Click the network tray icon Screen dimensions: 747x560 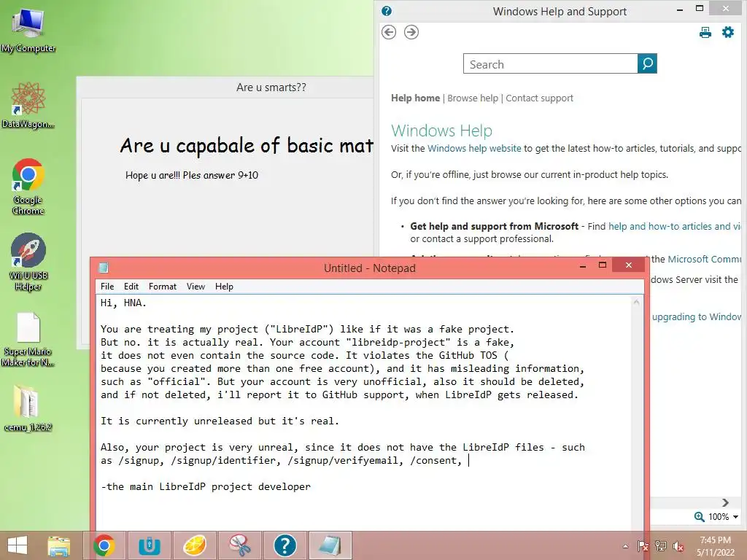(x=661, y=546)
